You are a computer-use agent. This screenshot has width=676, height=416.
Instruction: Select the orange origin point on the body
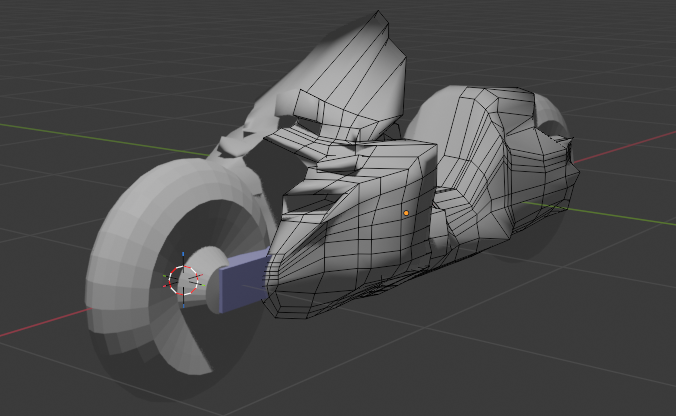coord(406,213)
